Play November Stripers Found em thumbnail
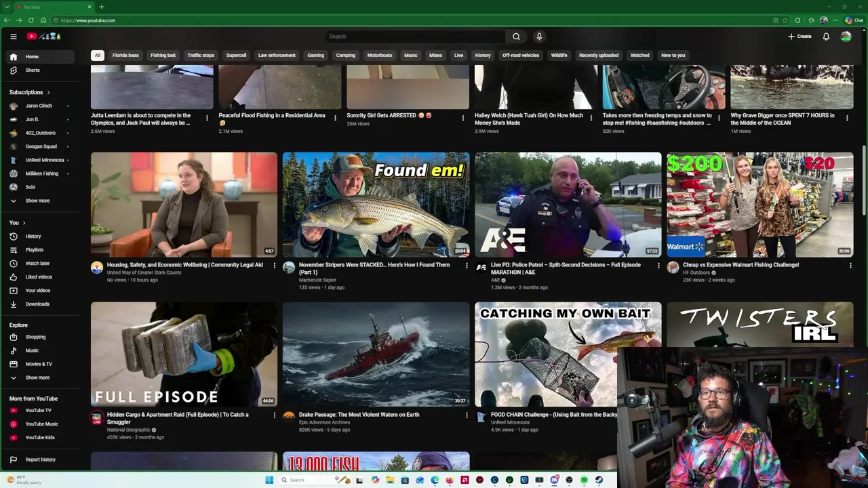Viewport: 868px width, 488px height. 376,205
